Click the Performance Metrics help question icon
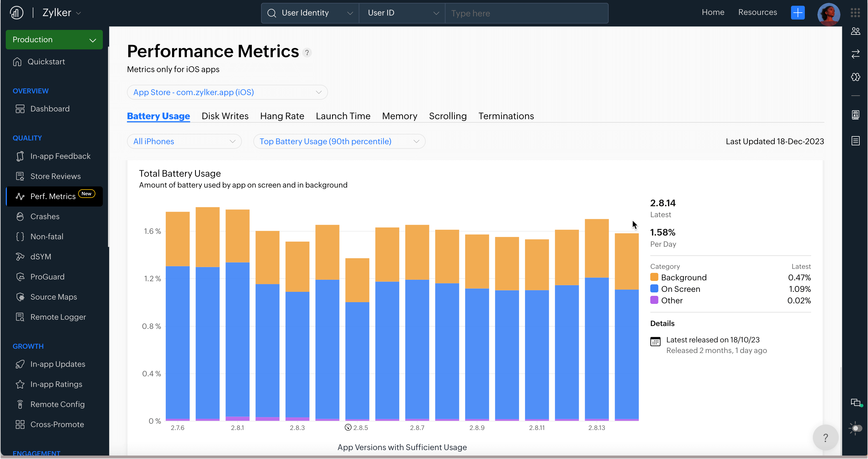The width and height of the screenshot is (868, 459). tap(307, 53)
